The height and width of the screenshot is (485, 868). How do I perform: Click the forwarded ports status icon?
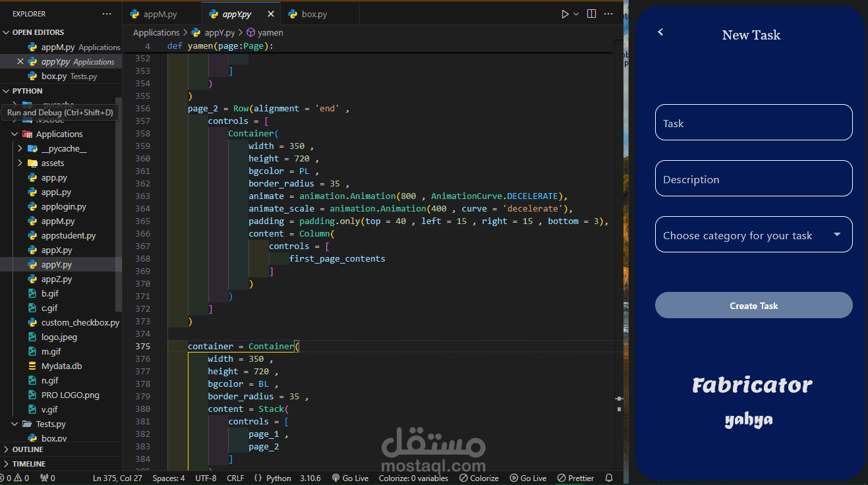click(47, 478)
